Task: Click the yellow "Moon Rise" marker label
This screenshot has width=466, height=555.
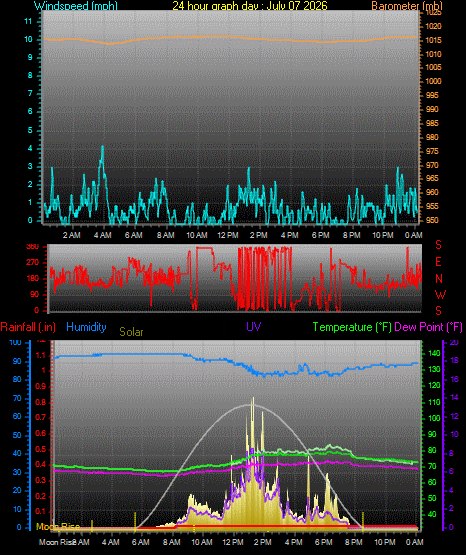Action: click(58, 527)
